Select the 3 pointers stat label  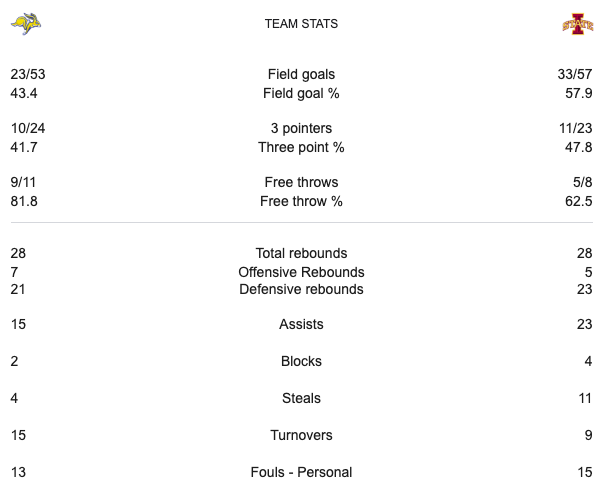[301, 128]
